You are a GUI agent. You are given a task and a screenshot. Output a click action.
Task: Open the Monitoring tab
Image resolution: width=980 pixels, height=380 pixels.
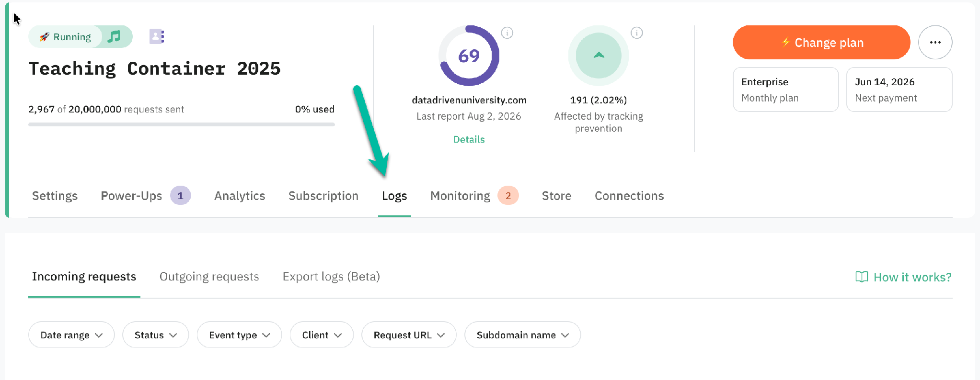[x=460, y=196]
